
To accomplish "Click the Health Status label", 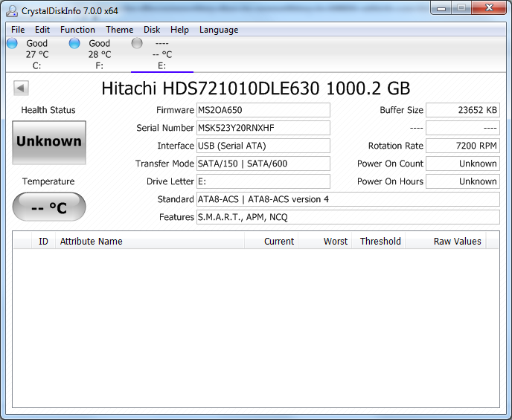I will pyautogui.click(x=48, y=110).
